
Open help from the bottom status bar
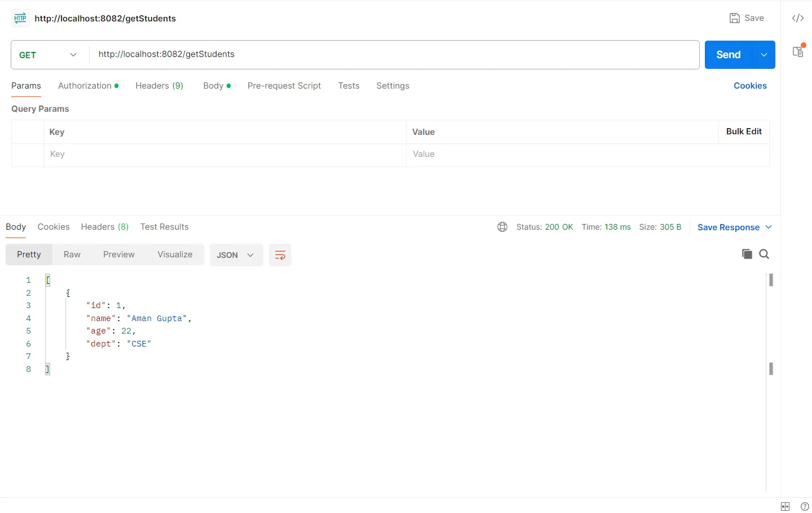click(804, 506)
